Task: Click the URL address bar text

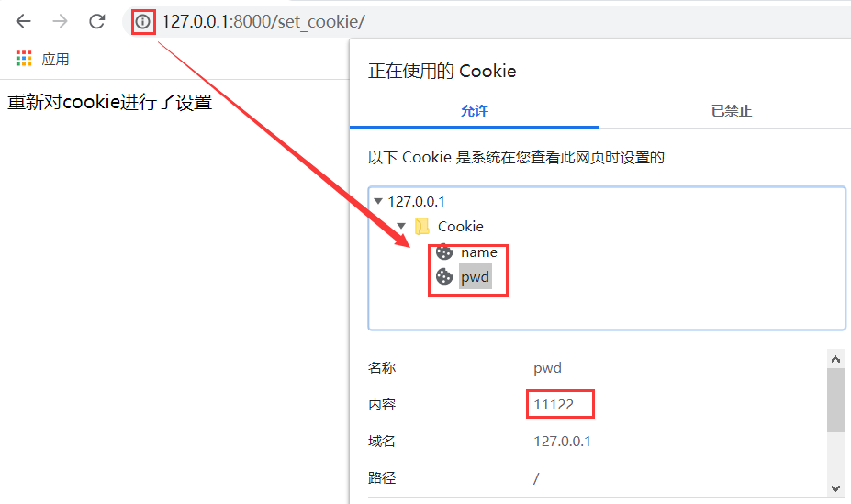Action: point(263,22)
